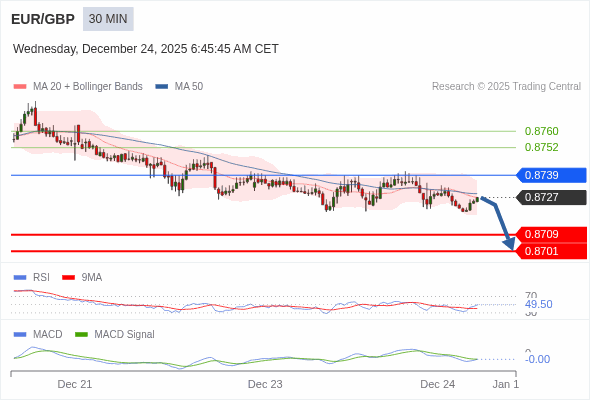Image resolution: width=590 pixels, height=400 pixels.
Task: Click the MACD legend label
Action: pyautogui.click(x=48, y=334)
